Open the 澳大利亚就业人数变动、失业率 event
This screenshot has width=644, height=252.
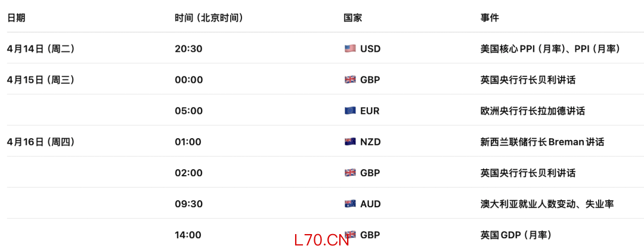click(547, 204)
